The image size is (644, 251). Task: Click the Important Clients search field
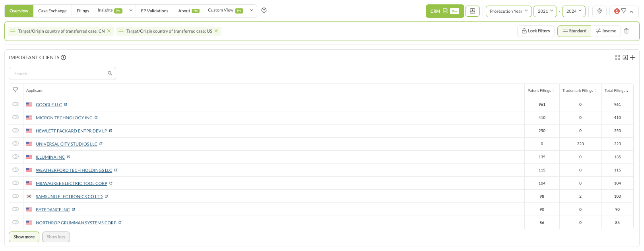click(x=62, y=73)
